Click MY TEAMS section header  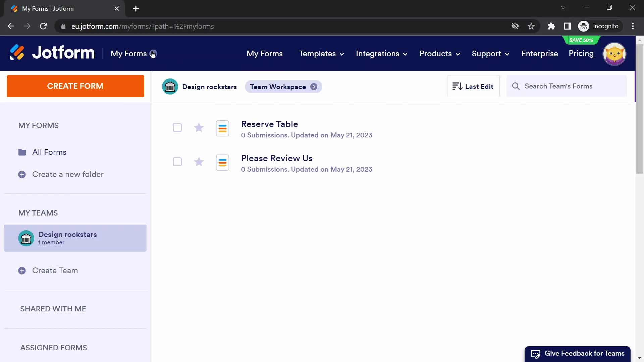pos(38,213)
